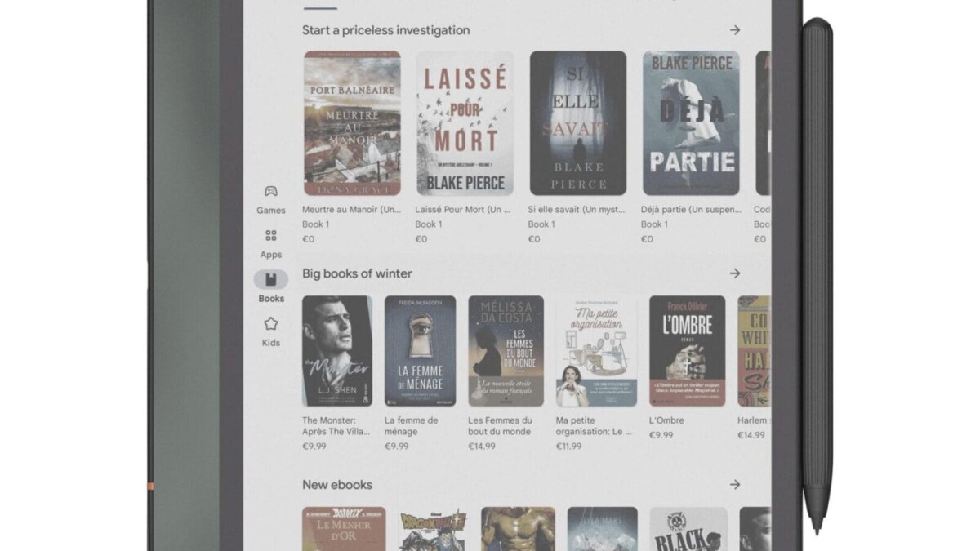Tap the Books icon in sidebar
This screenshot has width=980, height=551.
tap(270, 280)
